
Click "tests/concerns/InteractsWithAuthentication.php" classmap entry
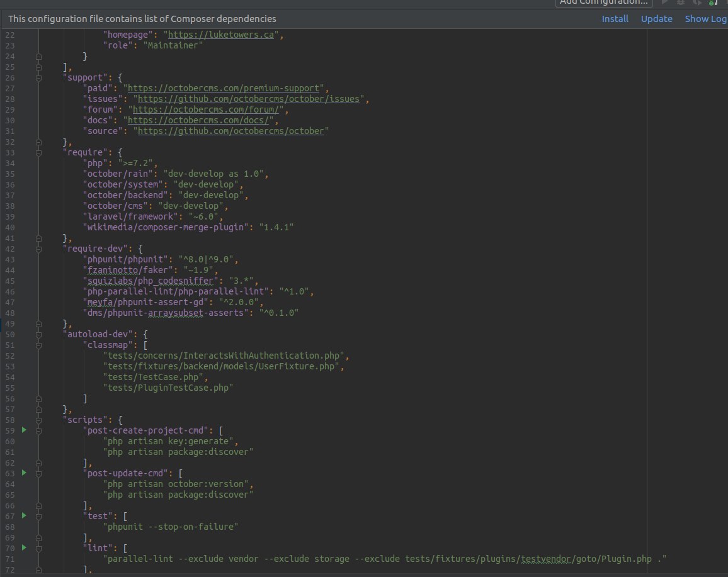coord(224,356)
